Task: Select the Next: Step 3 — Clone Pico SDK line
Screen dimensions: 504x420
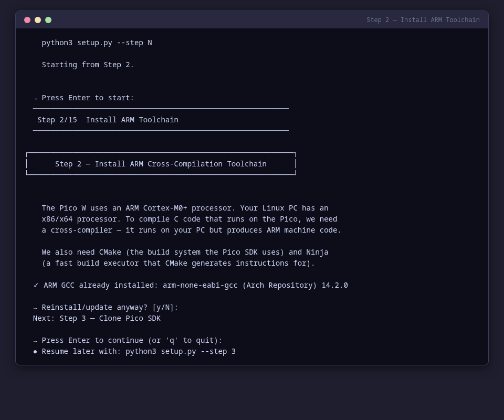Action: tap(97, 318)
